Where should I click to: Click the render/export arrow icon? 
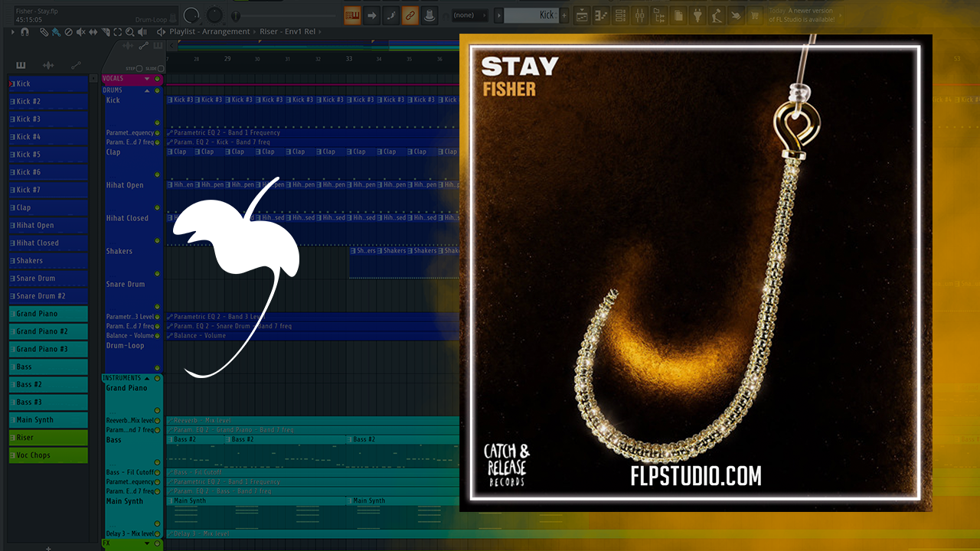pos(736,15)
